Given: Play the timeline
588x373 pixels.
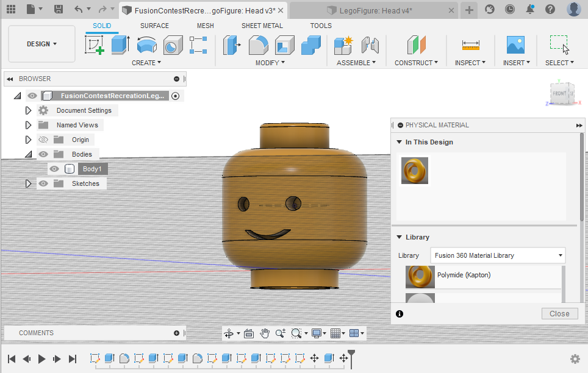Looking at the screenshot, I should pos(41,359).
